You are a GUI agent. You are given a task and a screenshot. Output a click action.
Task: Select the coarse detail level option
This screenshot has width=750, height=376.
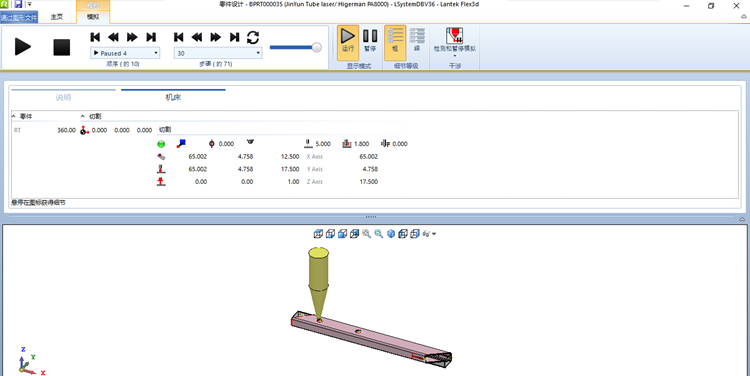[395, 41]
